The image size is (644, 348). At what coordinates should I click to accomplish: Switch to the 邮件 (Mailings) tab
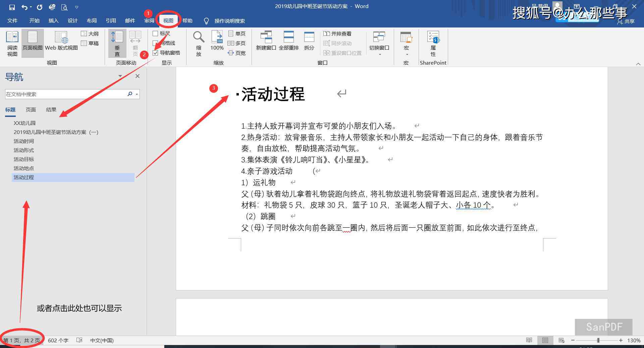[130, 21]
